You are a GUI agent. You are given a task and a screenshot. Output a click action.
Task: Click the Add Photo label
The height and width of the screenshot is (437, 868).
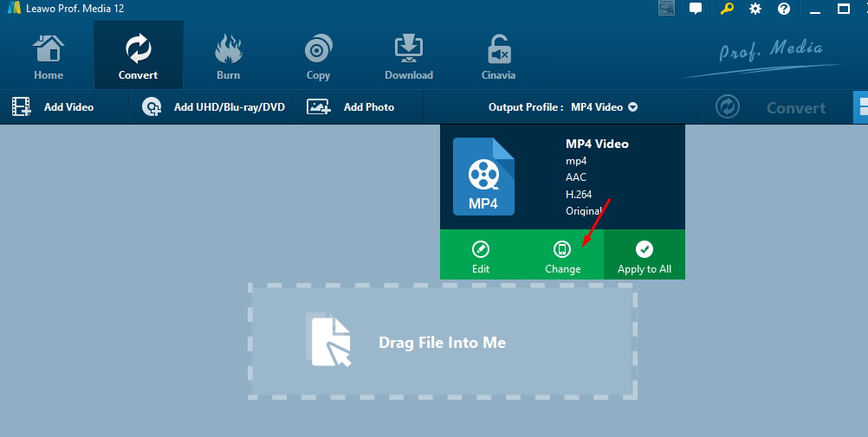click(x=369, y=107)
